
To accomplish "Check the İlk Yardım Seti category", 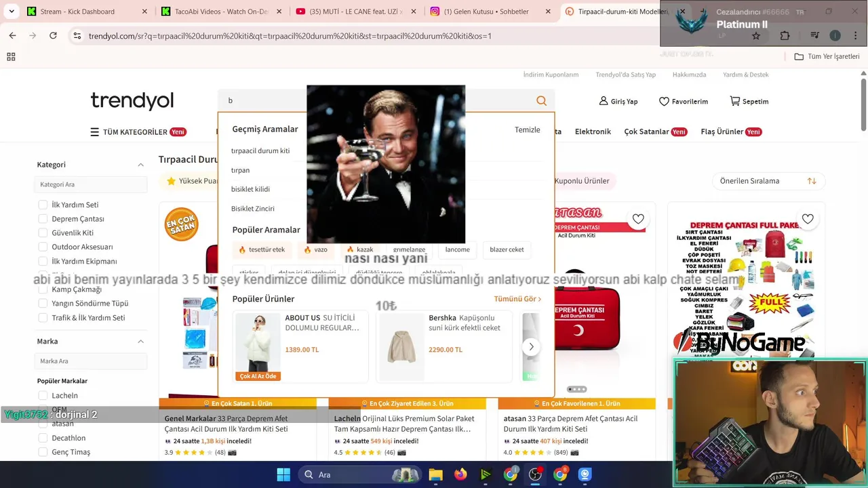I will [43, 205].
